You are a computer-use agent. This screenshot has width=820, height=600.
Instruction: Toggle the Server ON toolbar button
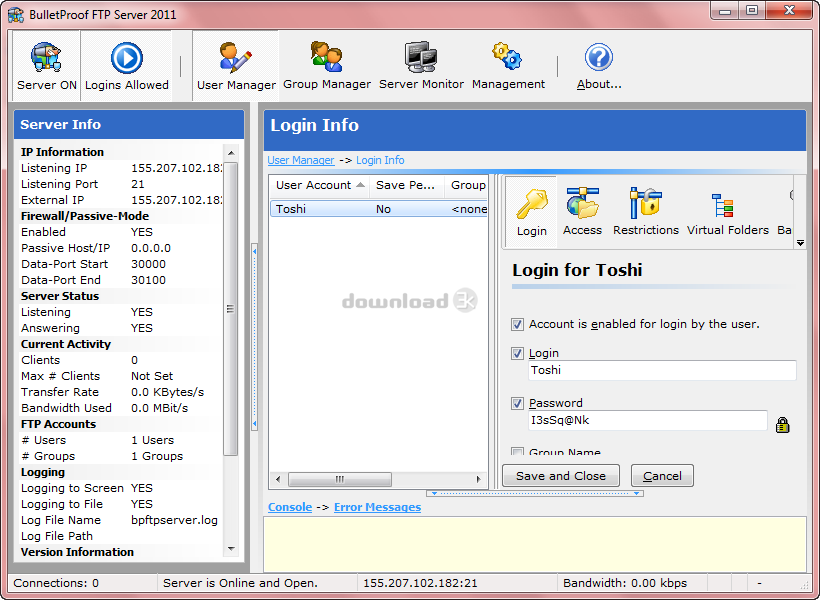(47, 66)
